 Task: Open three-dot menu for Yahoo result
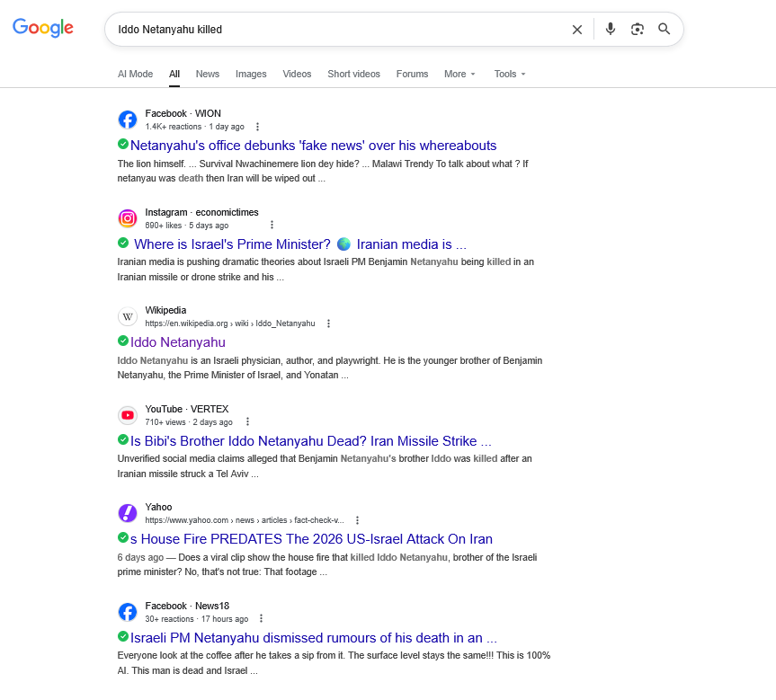point(357,520)
